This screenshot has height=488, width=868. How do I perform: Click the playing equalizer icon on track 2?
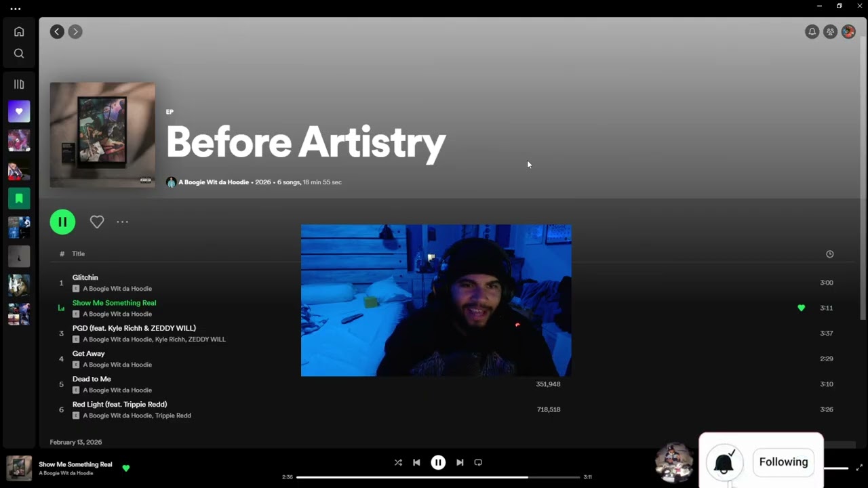click(x=61, y=308)
